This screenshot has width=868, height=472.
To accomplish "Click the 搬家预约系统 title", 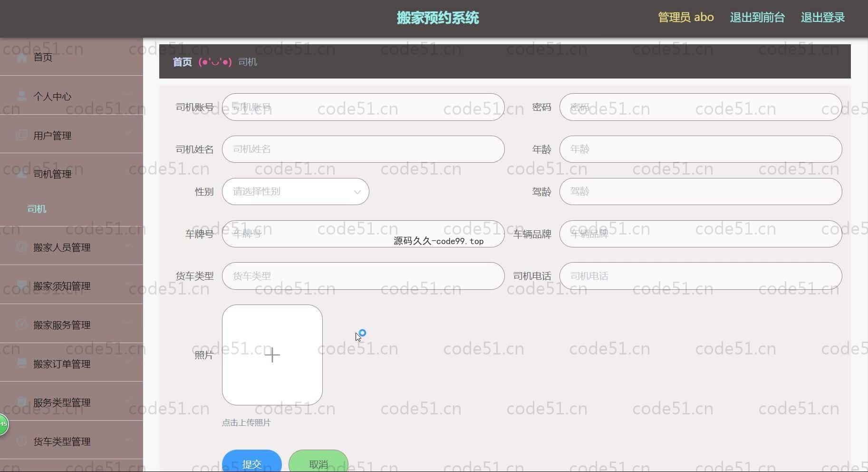I will [x=438, y=18].
